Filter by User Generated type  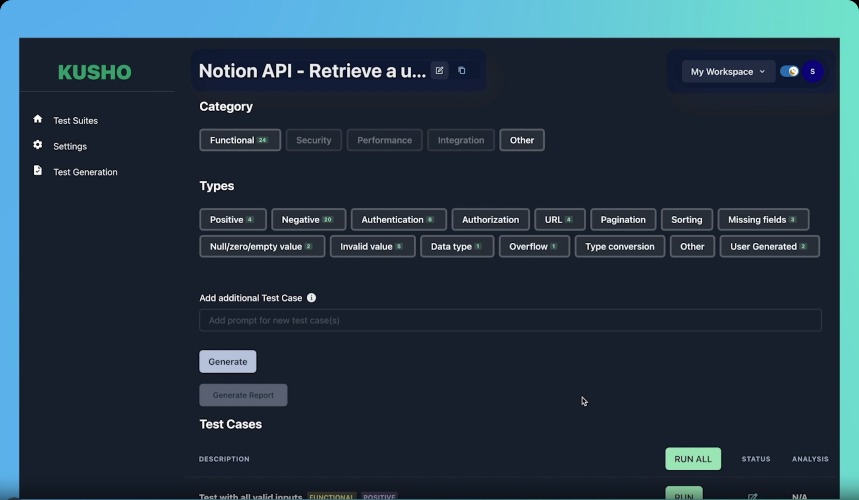(x=770, y=246)
